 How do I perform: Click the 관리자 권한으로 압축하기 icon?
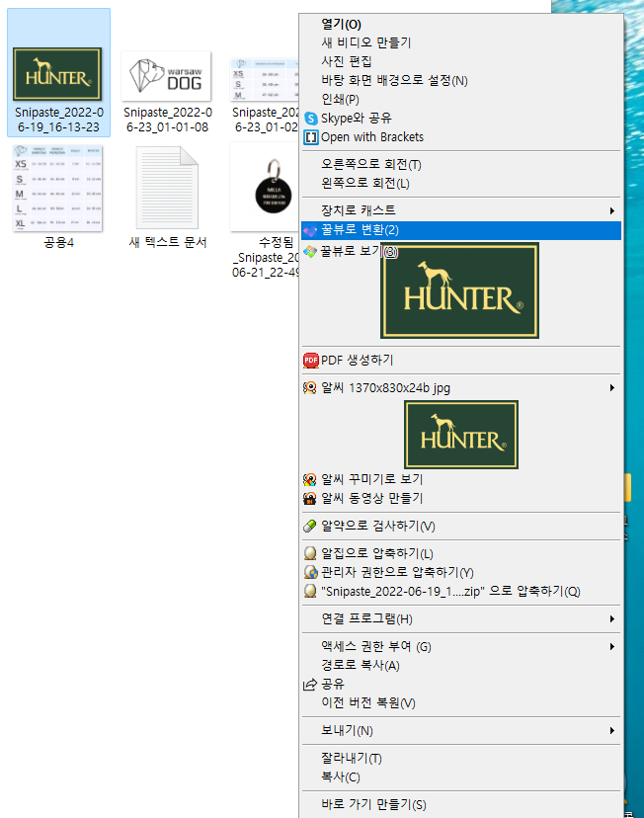(311, 572)
